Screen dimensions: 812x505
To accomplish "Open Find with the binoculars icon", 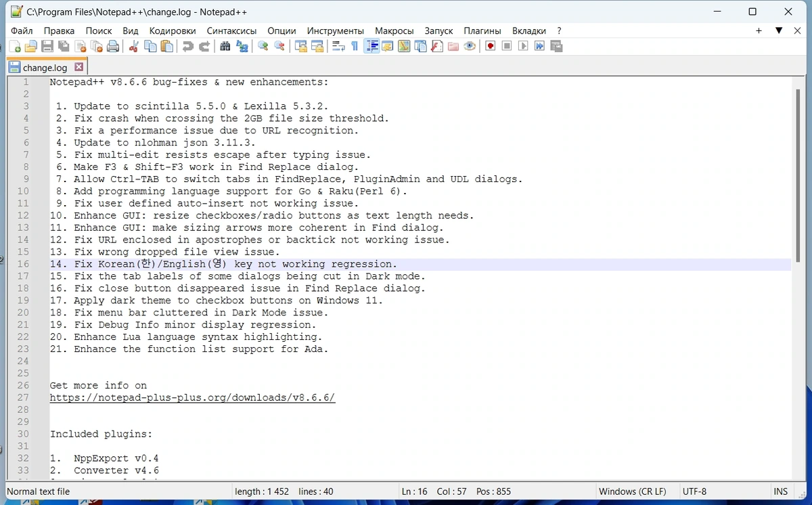I will click(225, 46).
